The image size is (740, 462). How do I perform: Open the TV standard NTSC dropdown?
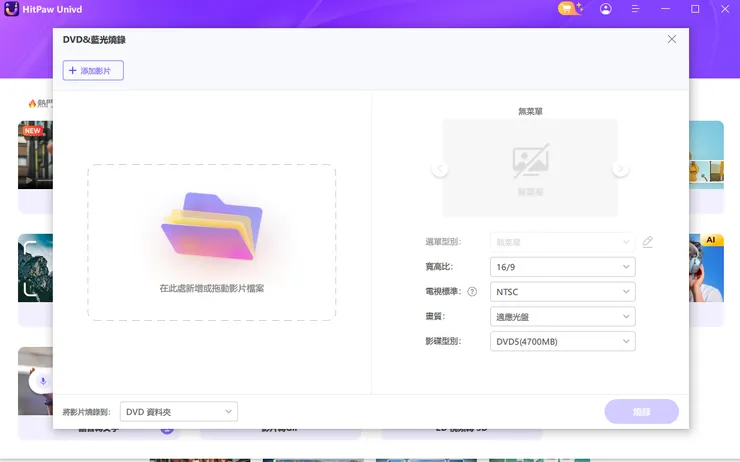(x=563, y=292)
